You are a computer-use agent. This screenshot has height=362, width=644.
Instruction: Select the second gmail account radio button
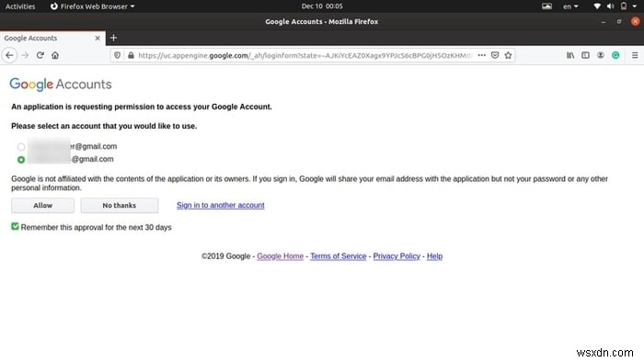(x=21, y=160)
